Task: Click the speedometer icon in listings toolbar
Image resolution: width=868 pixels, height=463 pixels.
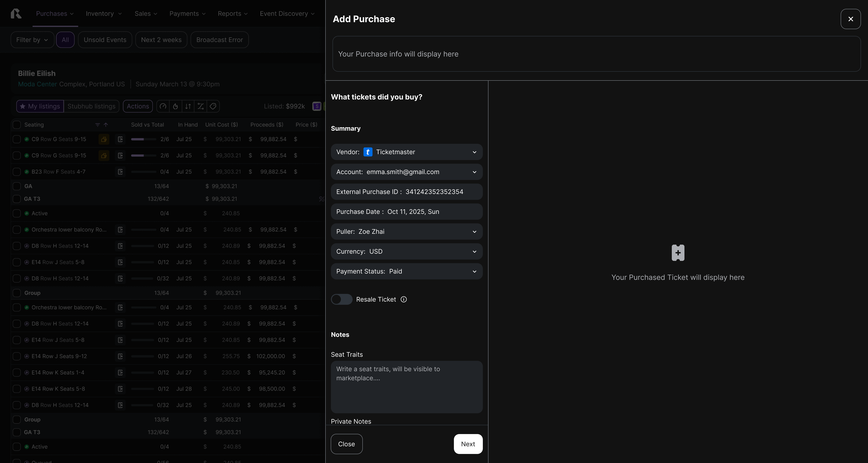Action: 163,106
